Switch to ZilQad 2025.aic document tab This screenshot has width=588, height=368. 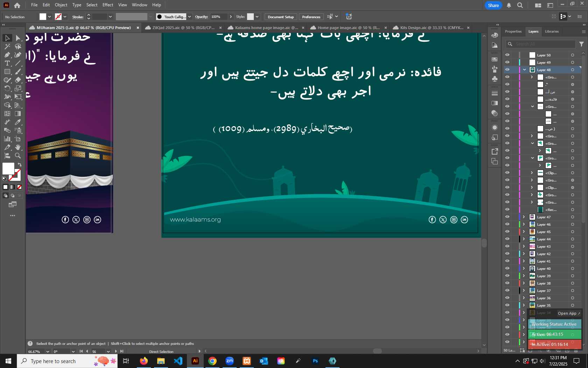point(183,28)
